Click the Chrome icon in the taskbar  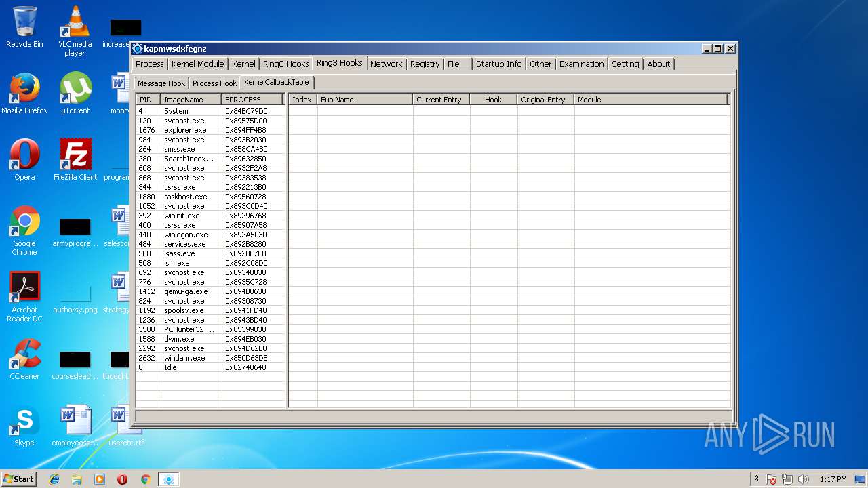coord(145,479)
